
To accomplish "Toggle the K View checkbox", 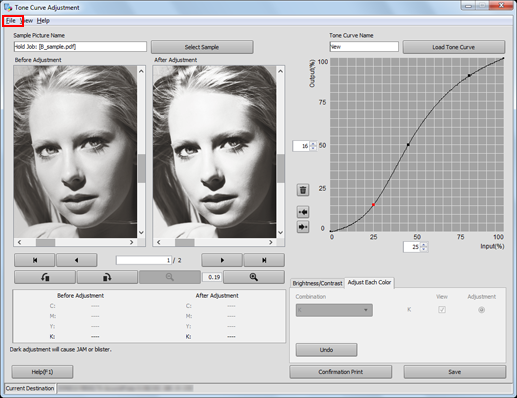I will 442,310.
